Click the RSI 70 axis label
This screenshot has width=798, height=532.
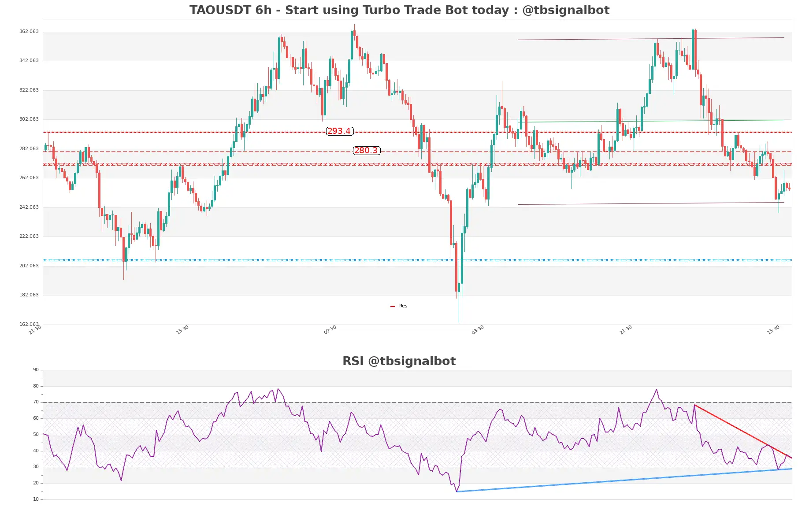(36, 402)
